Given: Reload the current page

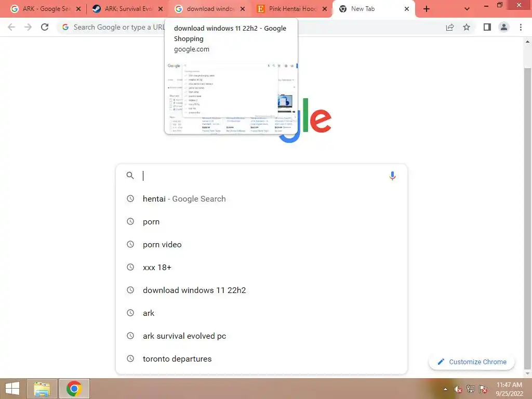Looking at the screenshot, I should [x=45, y=27].
